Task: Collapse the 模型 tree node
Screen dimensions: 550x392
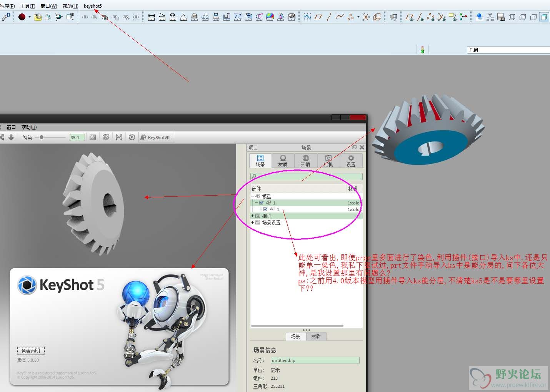Action: click(253, 196)
